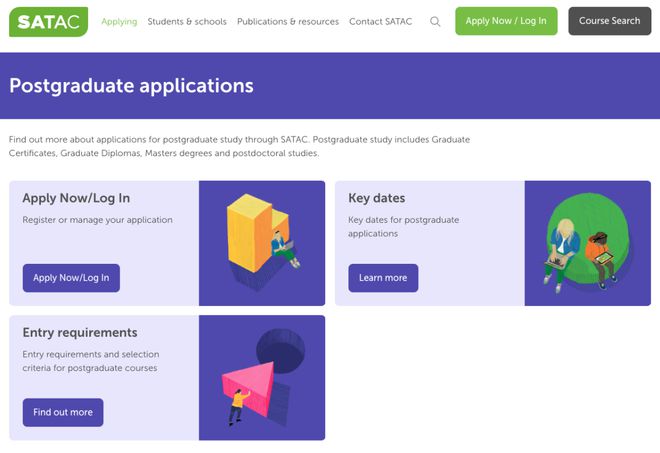Click the pink triangle illustration
This screenshot has height=453, width=660.
[262, 378]
